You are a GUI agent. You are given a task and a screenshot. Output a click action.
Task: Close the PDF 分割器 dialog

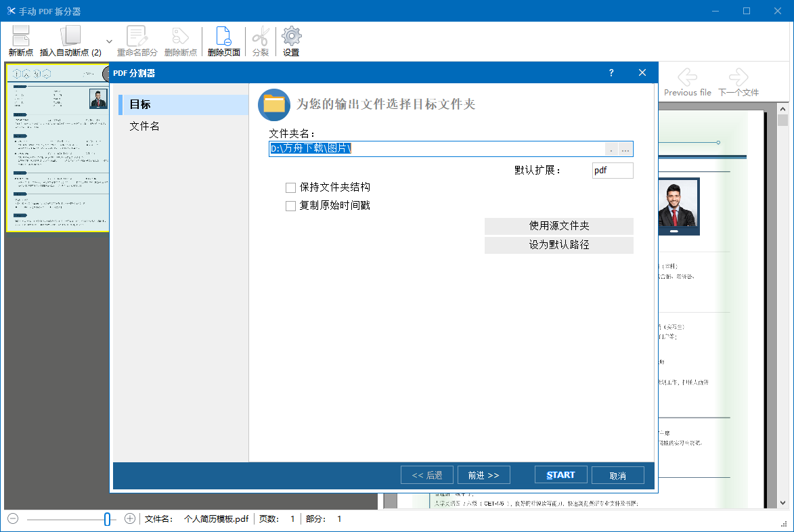[642, 73]
